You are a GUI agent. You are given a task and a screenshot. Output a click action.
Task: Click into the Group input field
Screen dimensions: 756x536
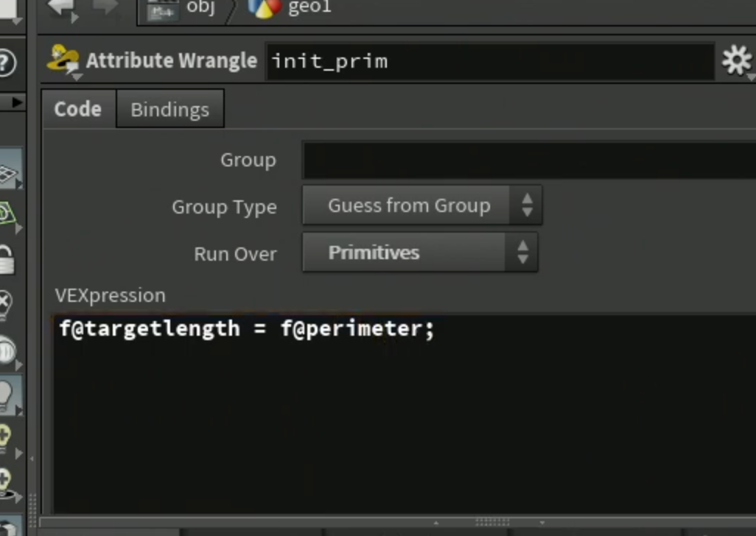(x=529, y=160)
